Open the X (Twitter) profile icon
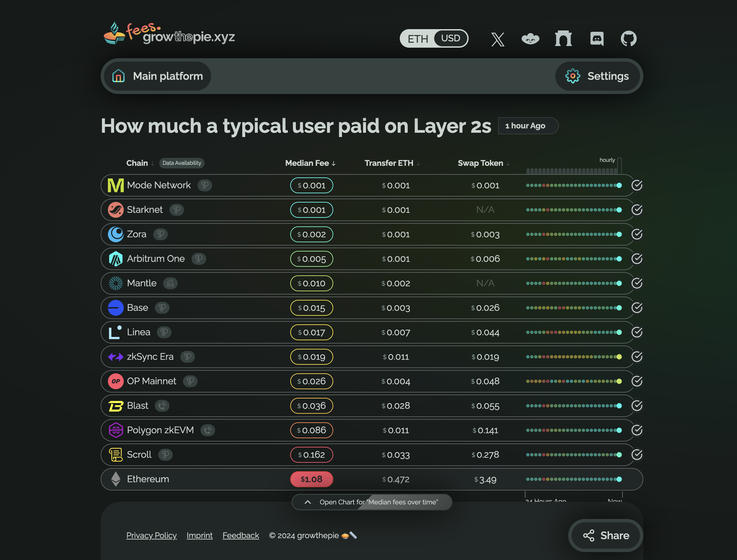This screenshot has height=560, width=737. (x=498, y=39)
